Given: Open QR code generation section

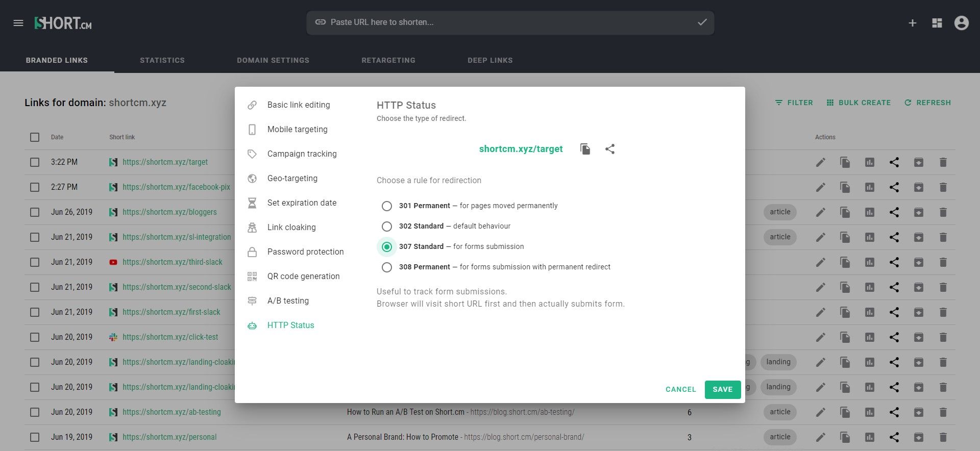Looking at the screenshot, I should tap(303, 277).
